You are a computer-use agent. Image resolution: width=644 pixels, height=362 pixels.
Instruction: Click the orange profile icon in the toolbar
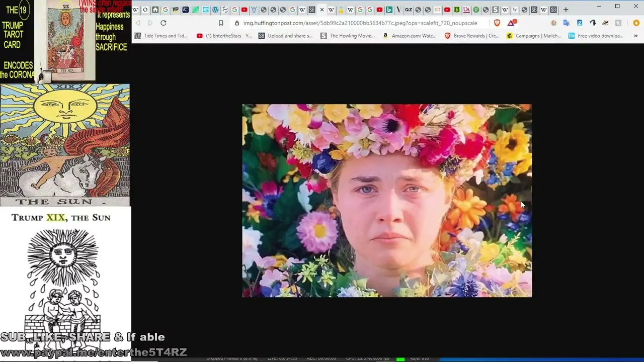pos(636,23)
